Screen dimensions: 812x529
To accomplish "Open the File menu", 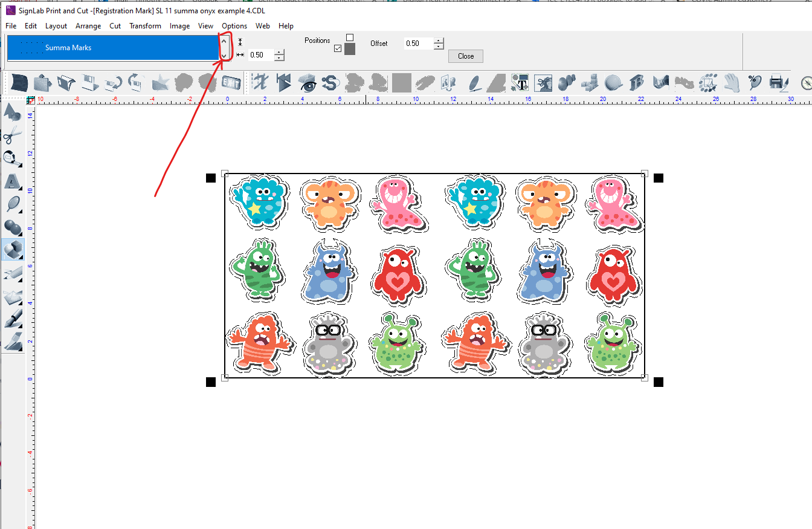I will pos(10,25).
